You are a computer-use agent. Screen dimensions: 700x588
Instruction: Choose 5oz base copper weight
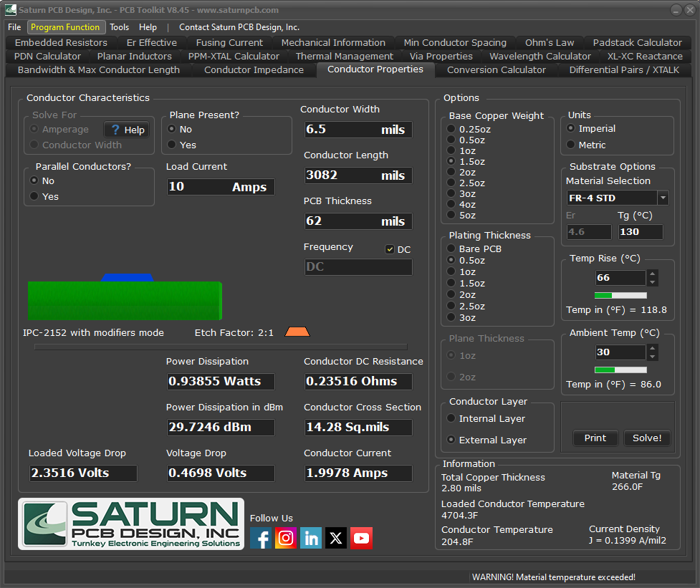point(461,215)
